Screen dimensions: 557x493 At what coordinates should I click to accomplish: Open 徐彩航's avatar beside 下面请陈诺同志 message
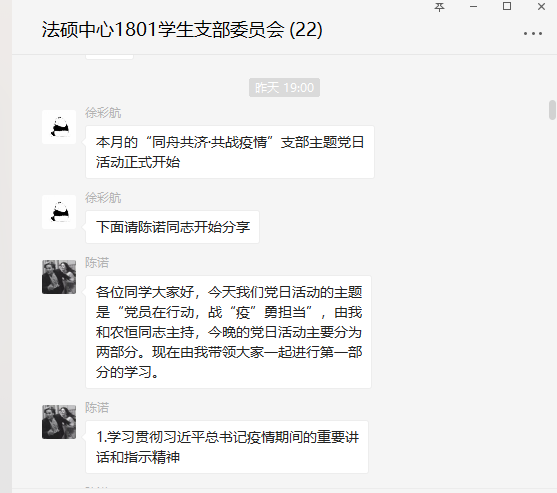pos(59,212)
